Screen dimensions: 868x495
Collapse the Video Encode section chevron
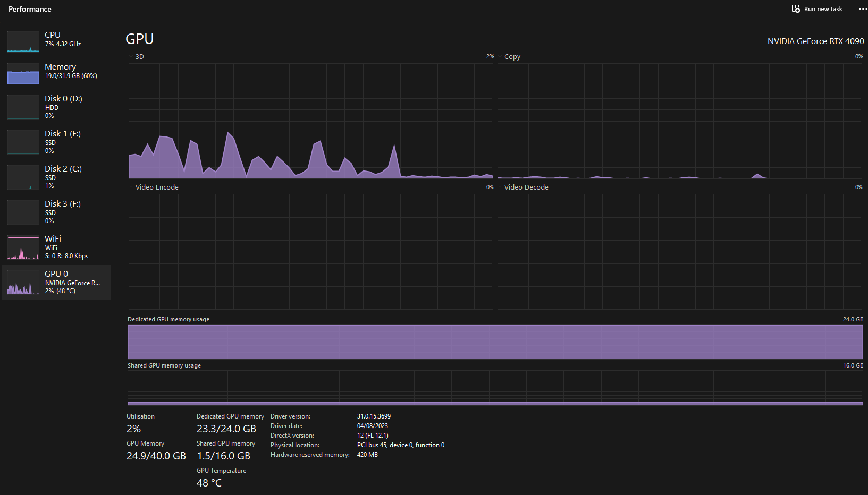[x=131, y=187]
